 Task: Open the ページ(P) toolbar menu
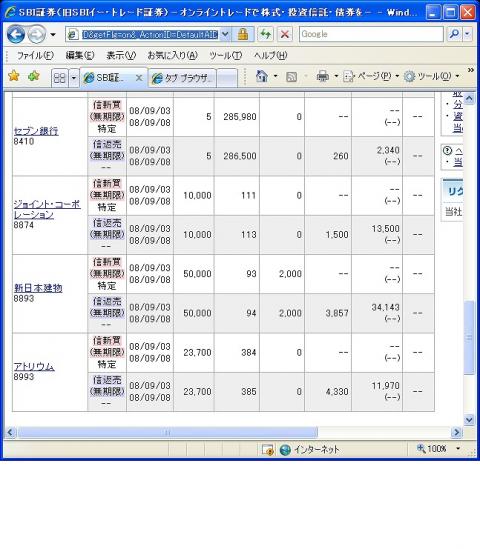pos(371,76)
